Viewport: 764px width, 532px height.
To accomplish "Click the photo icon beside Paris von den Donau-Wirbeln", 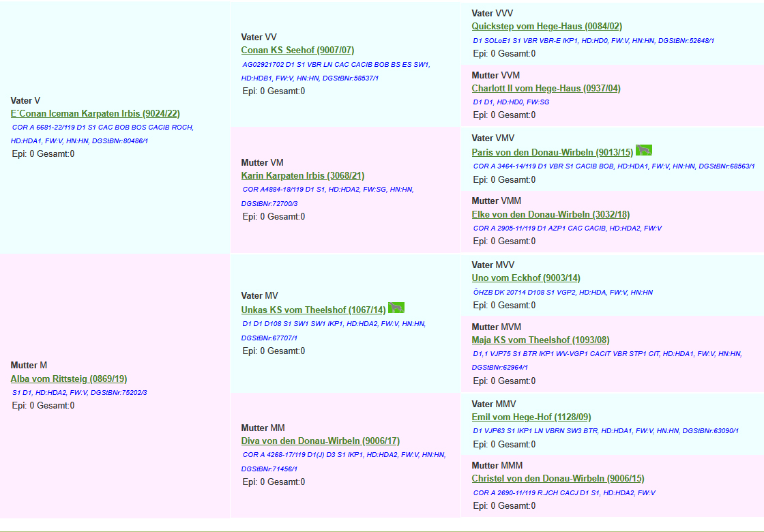I will pos(643,151).
